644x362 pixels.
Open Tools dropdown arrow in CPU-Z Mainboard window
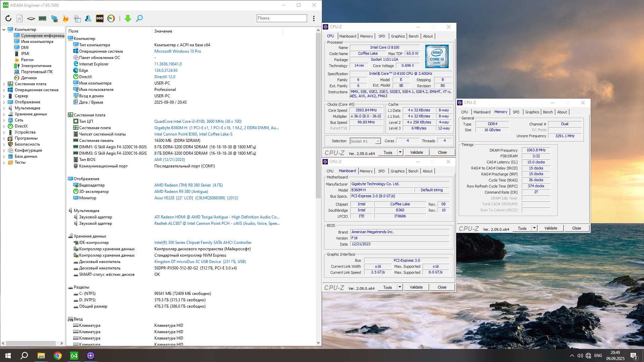coord(400,287)
